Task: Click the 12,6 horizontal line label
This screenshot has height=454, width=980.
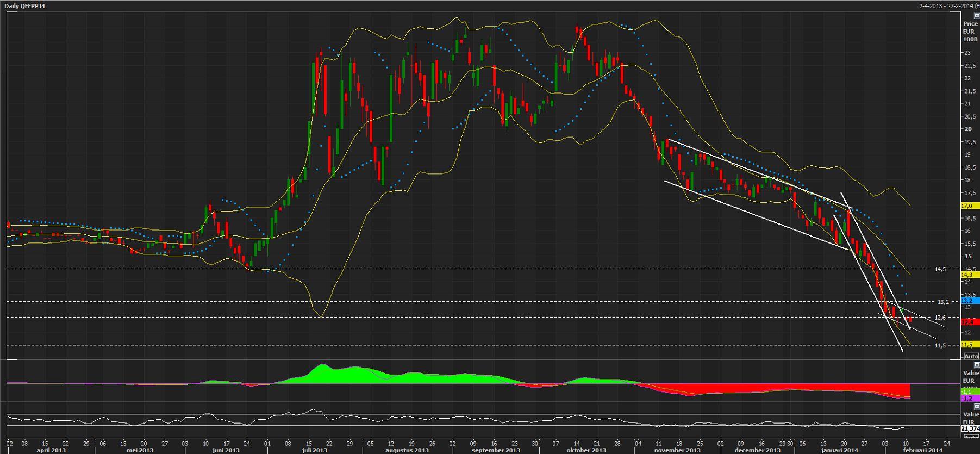Action: coord(940,318)
